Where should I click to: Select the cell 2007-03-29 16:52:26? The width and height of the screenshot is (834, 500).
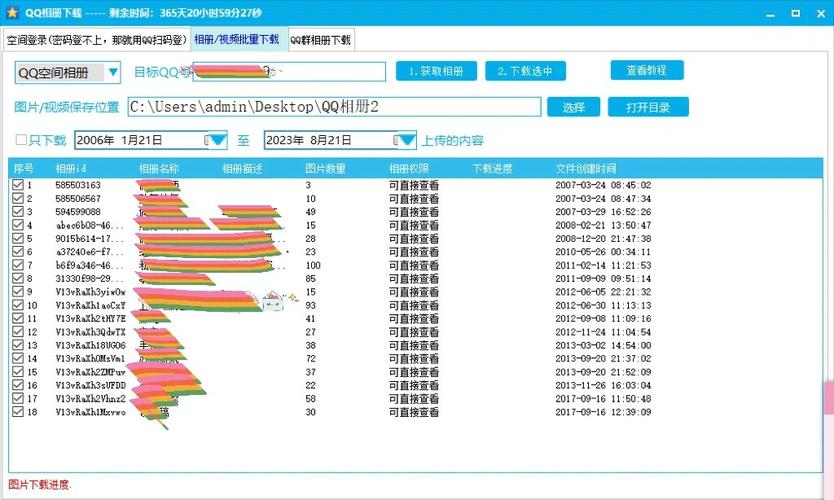(x=603, y=212)
